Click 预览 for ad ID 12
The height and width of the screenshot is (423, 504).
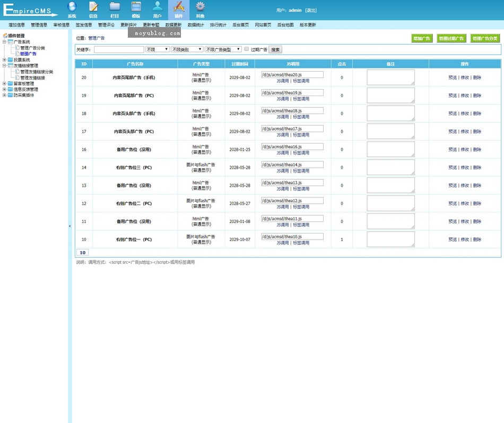[453, 204]
